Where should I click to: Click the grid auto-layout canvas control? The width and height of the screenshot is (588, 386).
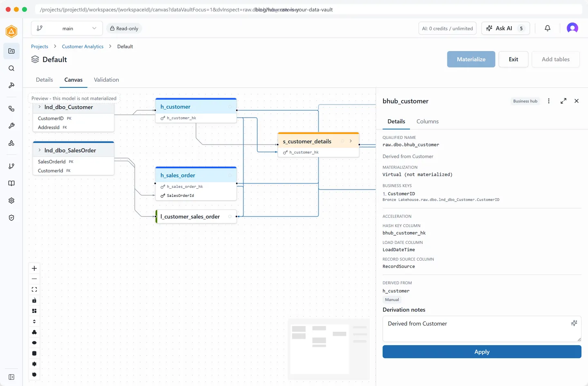[34, 311]
